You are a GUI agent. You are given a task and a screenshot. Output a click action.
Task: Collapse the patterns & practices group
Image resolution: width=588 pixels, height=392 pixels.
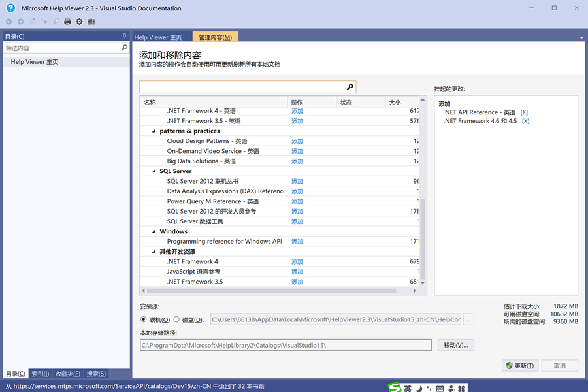(154, 131)
